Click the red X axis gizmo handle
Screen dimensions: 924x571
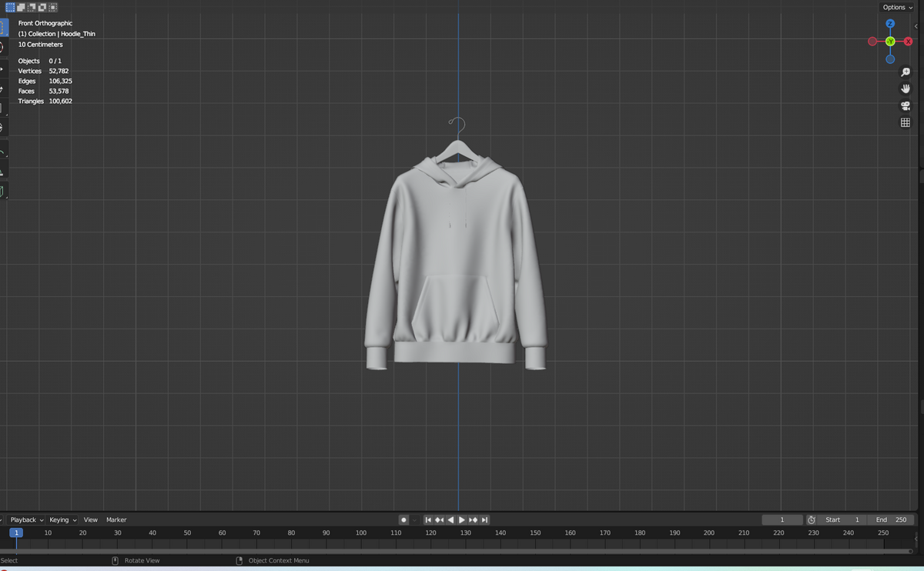(908, 42)
